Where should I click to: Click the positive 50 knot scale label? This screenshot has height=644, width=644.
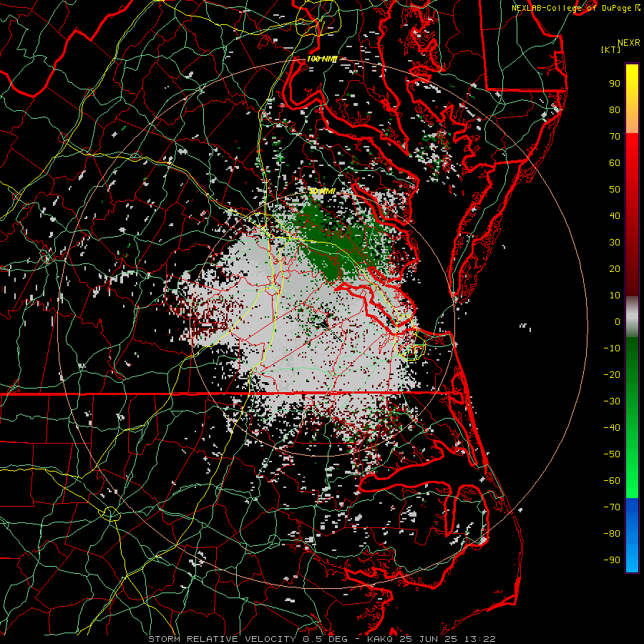click(615, 190)
